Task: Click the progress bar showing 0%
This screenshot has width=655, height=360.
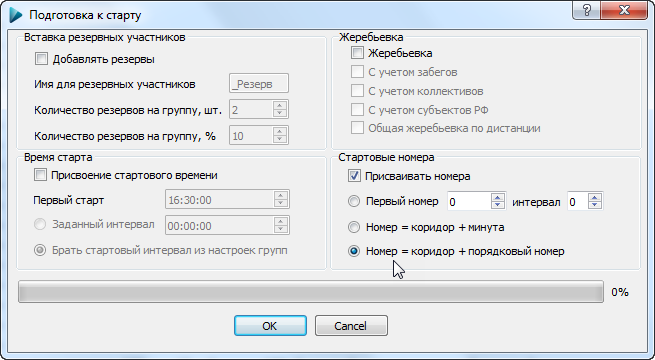Action: [x=310, y=292]
